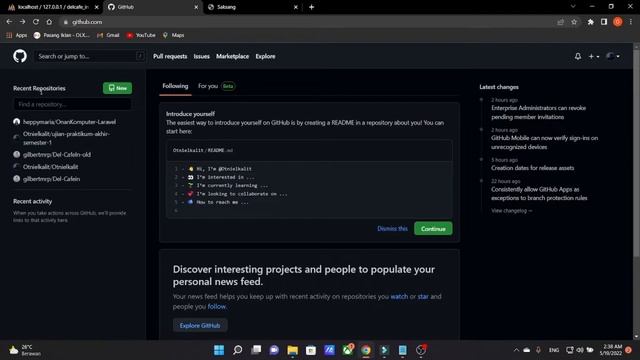Go to Marketplace

(232, 56)
